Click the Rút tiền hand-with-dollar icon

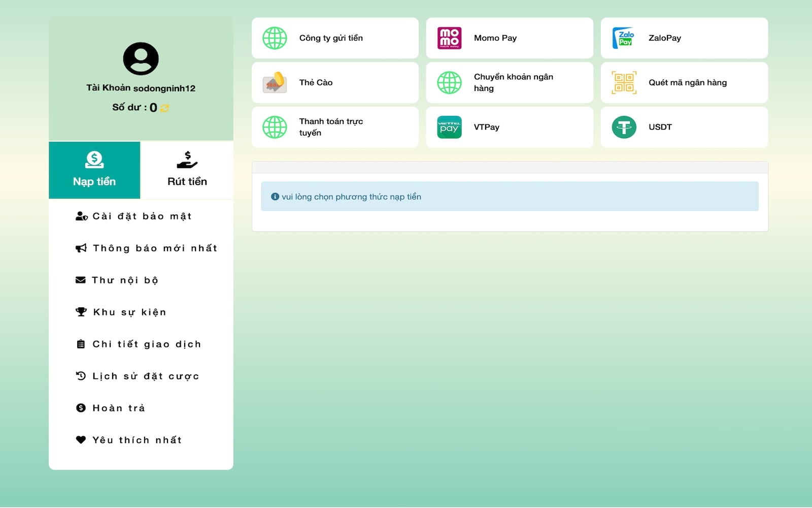tap(187, 160)
